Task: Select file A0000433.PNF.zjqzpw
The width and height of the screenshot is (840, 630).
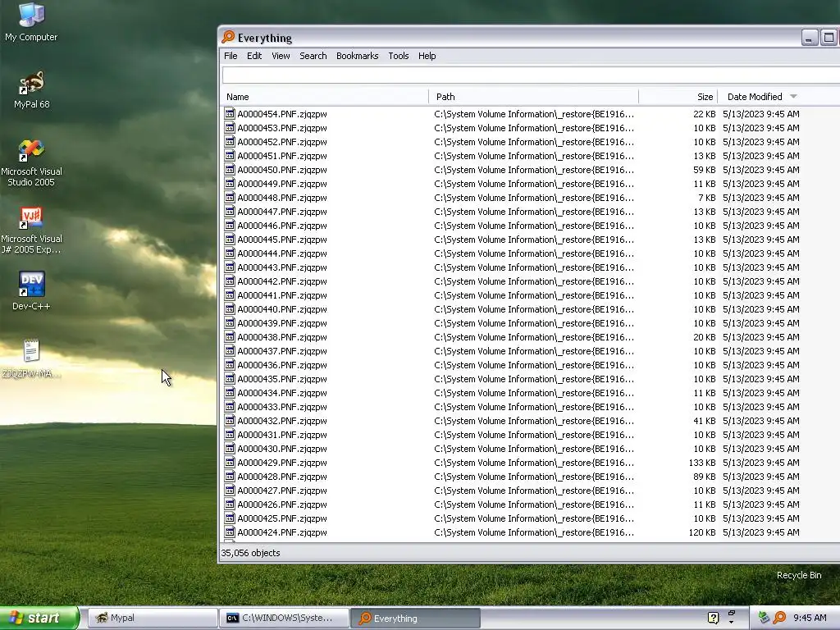Action: coord(282,407)
